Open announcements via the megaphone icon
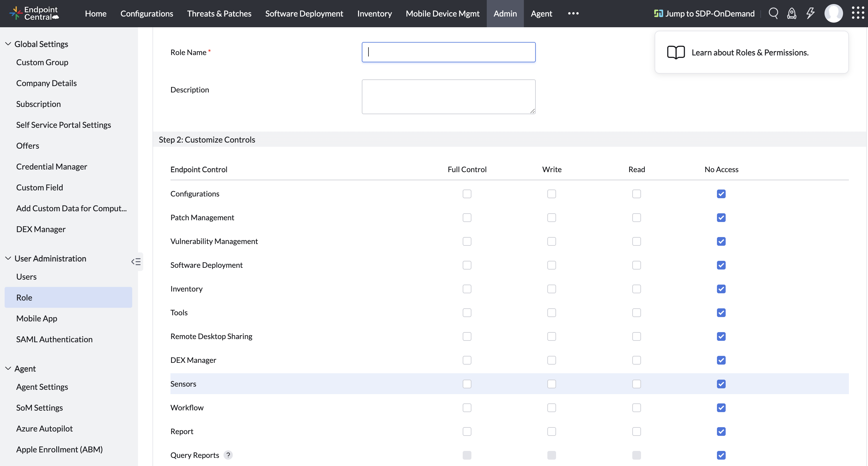 click(x=791, y=13)
